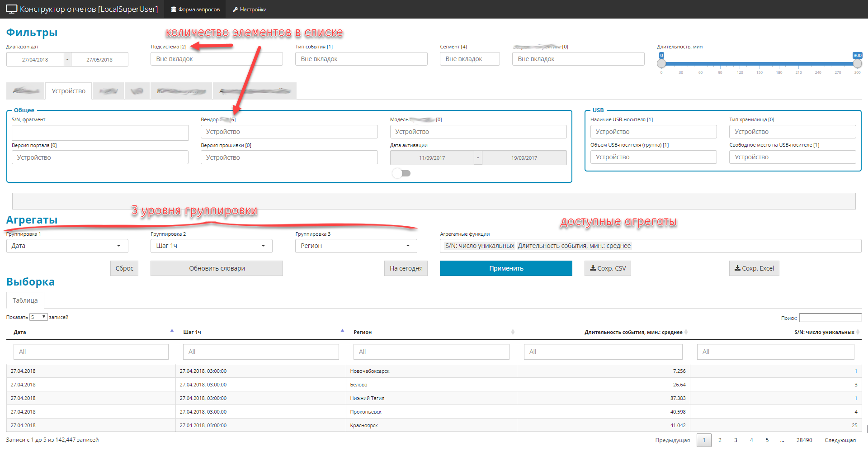868x457 pixels.
Task: Click the Сброс button
Action: [x=124, y=268]
